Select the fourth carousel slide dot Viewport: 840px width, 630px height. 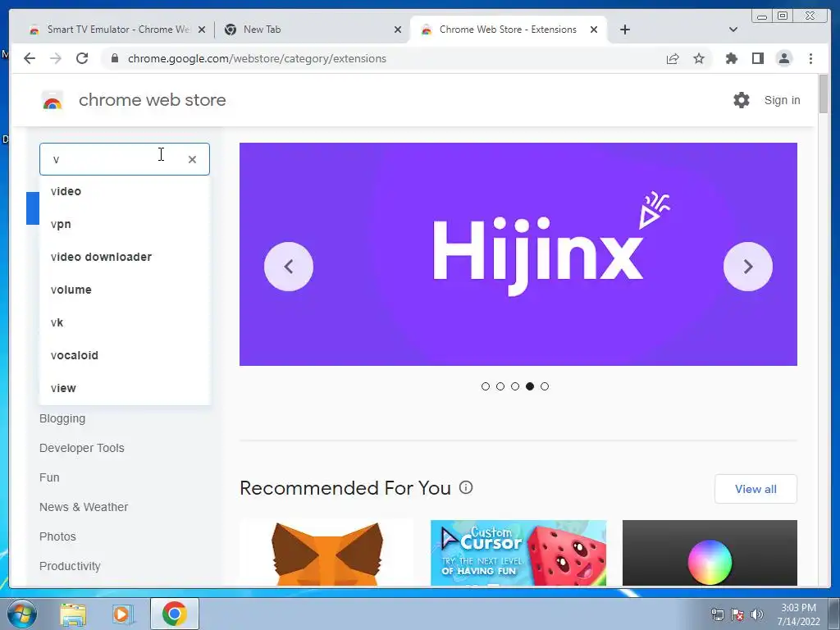click(530, 386)
